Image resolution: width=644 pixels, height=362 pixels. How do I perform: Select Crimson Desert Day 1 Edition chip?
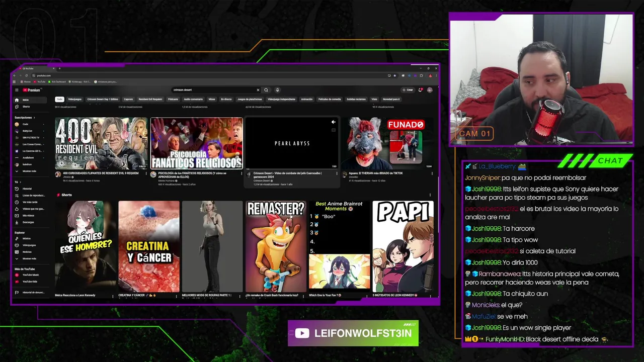(x=103, y=99)
